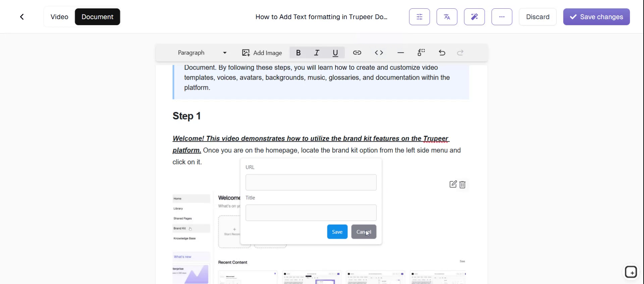This screenshot has width=644, height=284.
Task: Go back using the left chevron arrow
Action: pos(22,17)
